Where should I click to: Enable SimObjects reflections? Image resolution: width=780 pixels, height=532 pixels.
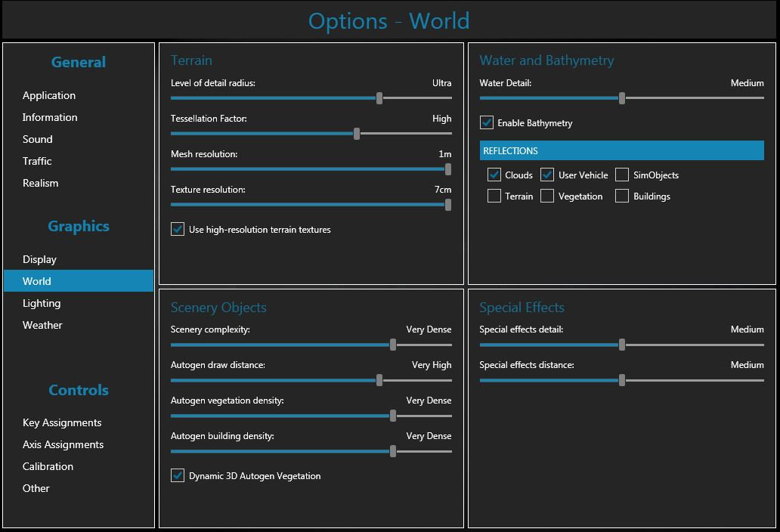click(x=622, y=175)
